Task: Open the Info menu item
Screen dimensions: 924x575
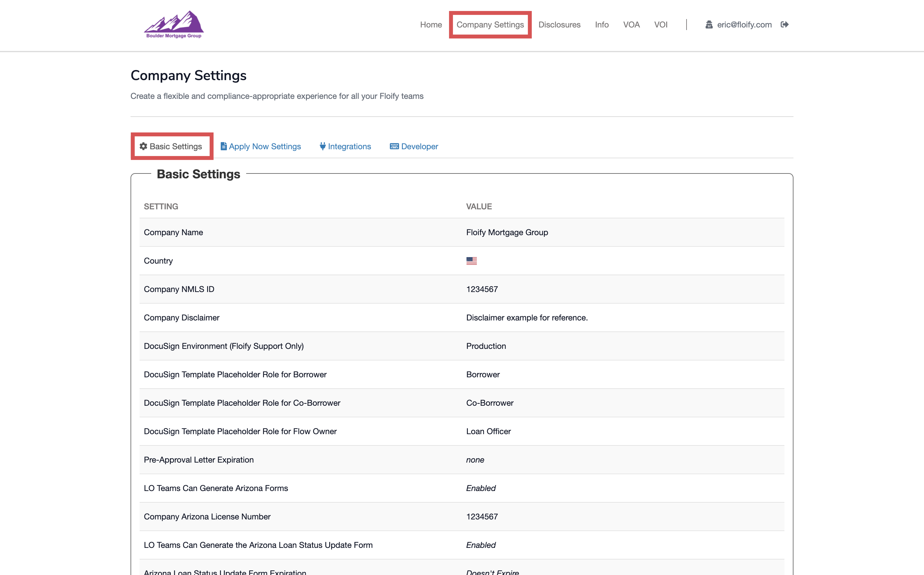Action: (602, 25)
